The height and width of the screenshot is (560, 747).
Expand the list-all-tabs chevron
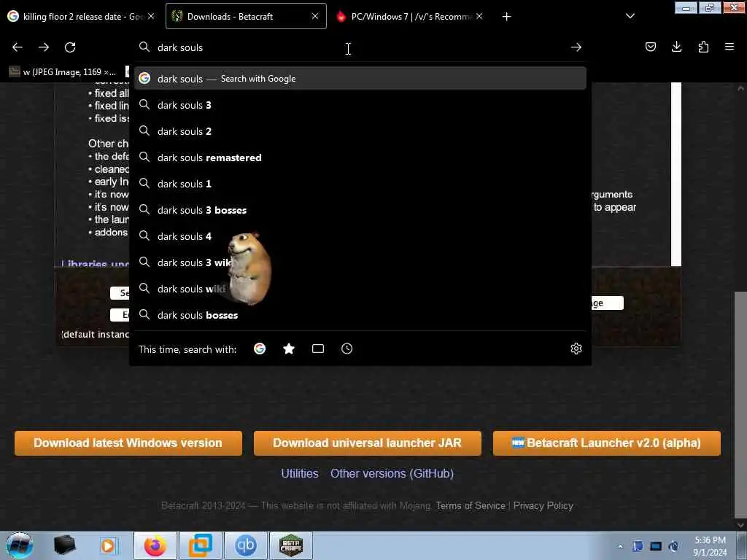pos(630,16)
